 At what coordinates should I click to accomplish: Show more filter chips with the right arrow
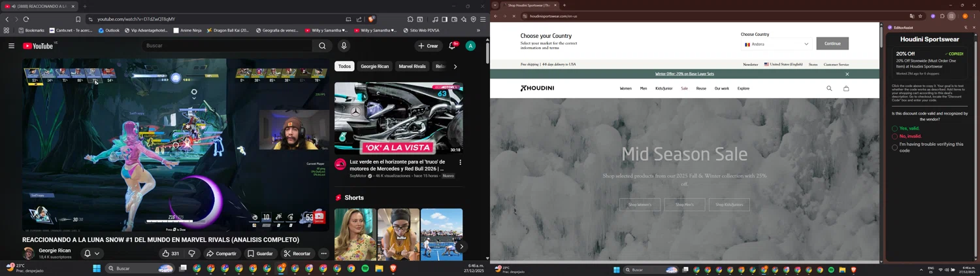coord(455,66)
